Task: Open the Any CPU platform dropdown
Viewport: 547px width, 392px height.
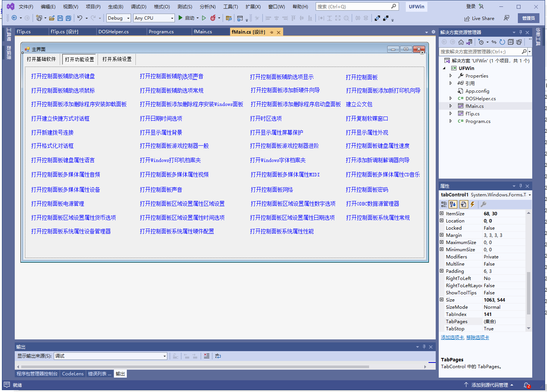Action: coord(154,18)
